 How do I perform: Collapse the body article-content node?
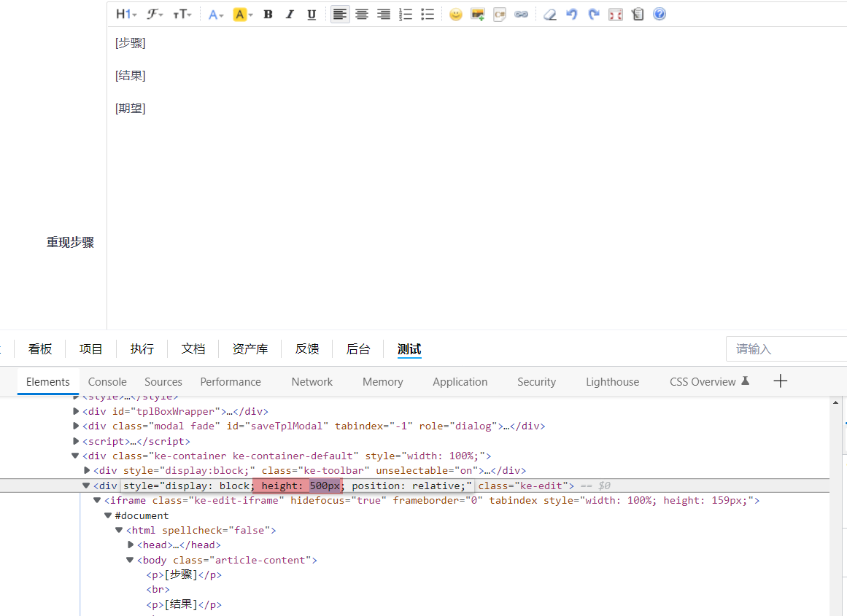[x=130, y=560]
